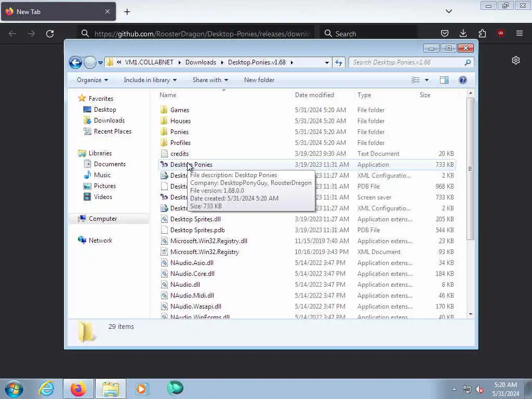Open the Windows Start orb
This screenshot has height=399, width=532.
[14, 389]
